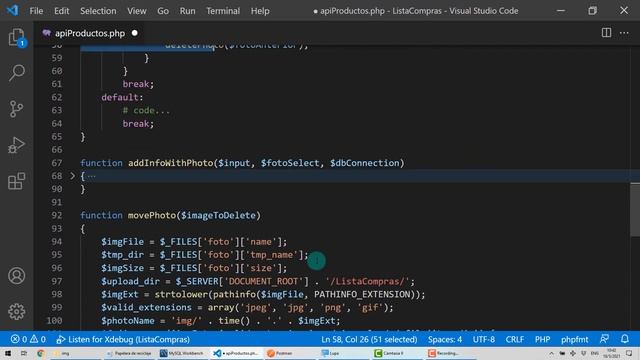Open the Selection menu
Screen dimensions: 640x360
pos(98,11)
